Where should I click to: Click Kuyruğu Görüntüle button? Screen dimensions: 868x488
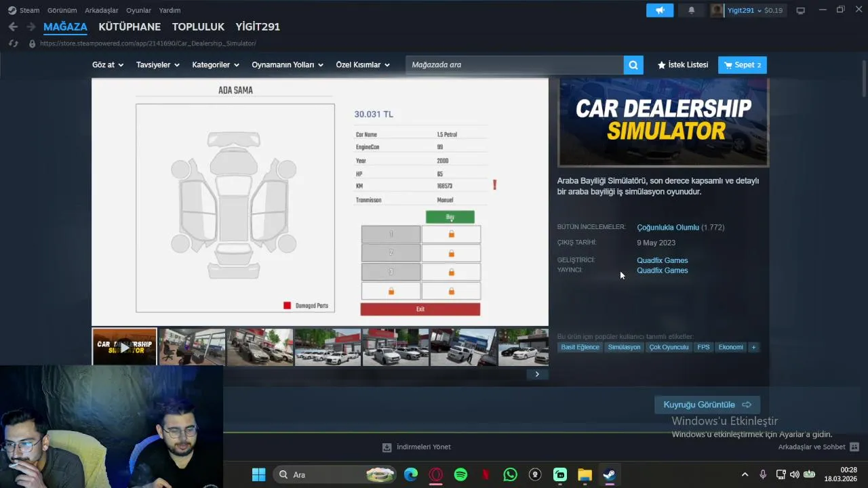click(x=707, y=405)
